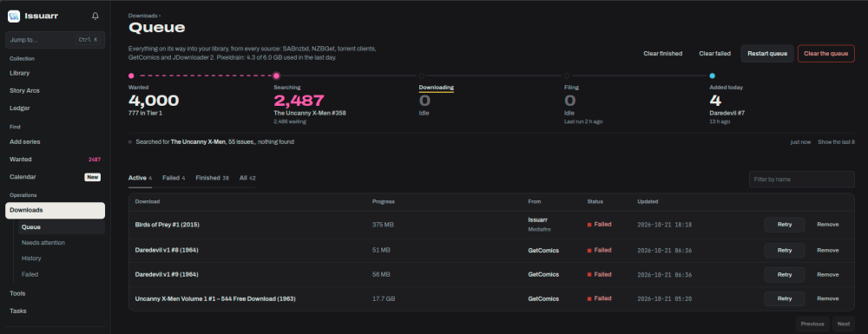This screenshot has height=334, width=868.
Task: Retry Daredevil v1 #8 download
Action: pos(785,250)
